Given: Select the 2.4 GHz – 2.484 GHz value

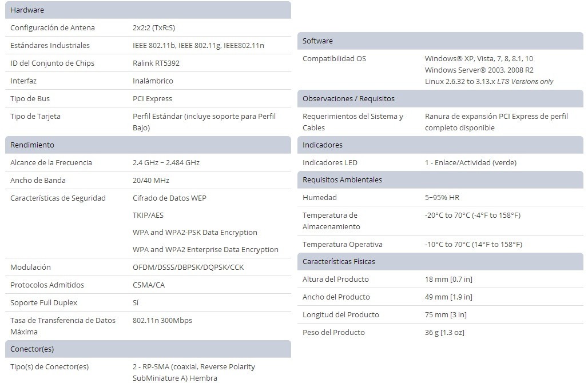Looking at the screenshot, I should pos(166,163).
